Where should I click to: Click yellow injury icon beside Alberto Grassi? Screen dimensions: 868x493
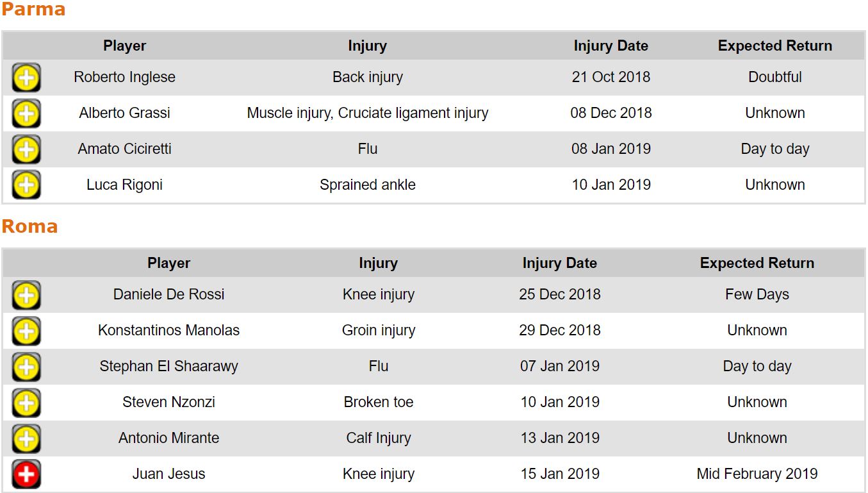pos(26,113)
